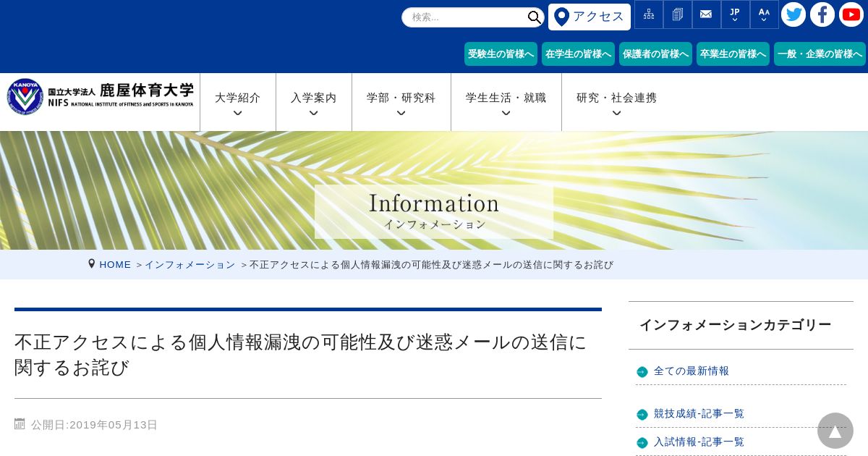The height and width of the screenshot is (456, 868).
Task: Open the documents request icon
Action: click(678, 14)
